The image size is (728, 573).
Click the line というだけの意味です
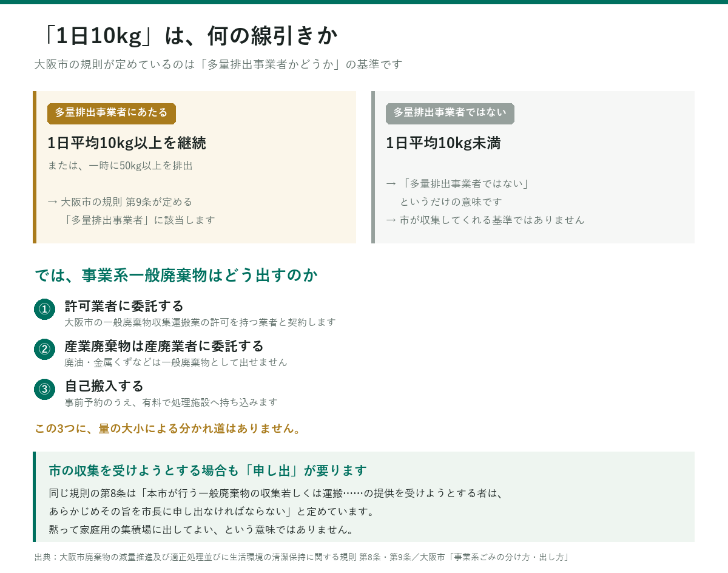tap(451, 202)
